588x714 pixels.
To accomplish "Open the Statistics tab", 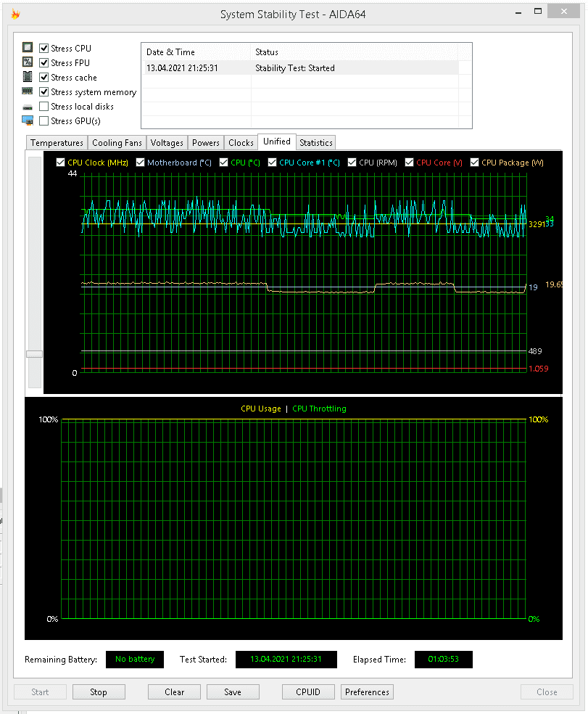I will (316, 143).
